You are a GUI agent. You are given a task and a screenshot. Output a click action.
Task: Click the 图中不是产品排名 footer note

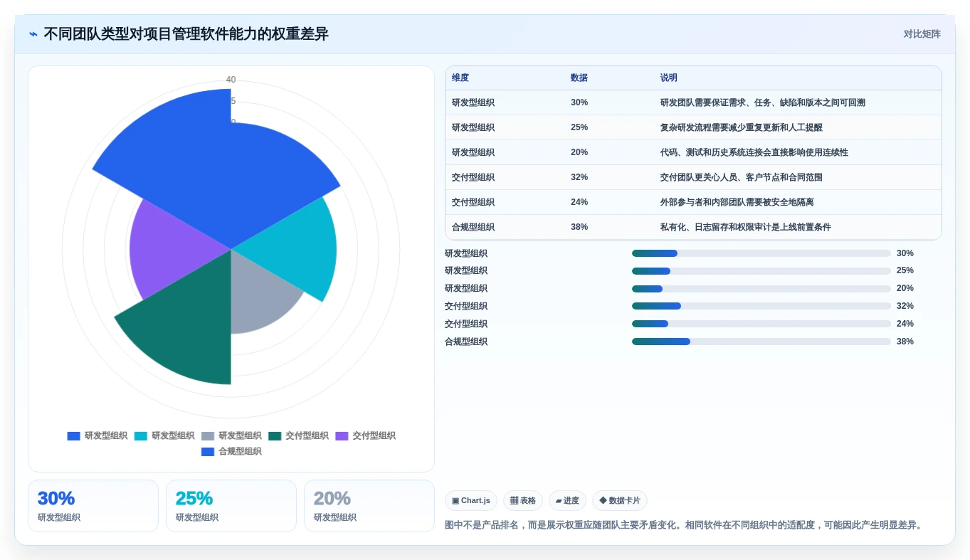pos(685,526)
